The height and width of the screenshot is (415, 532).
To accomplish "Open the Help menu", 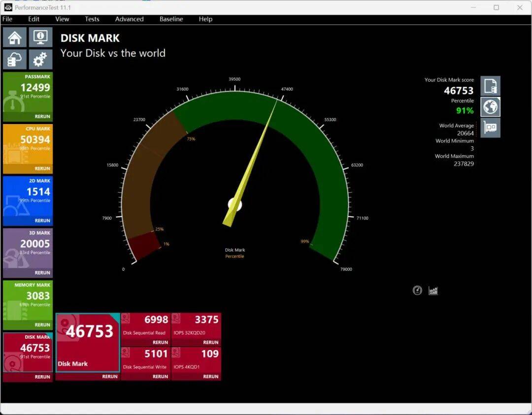I will pyautogui.click(x=205, y=19).
